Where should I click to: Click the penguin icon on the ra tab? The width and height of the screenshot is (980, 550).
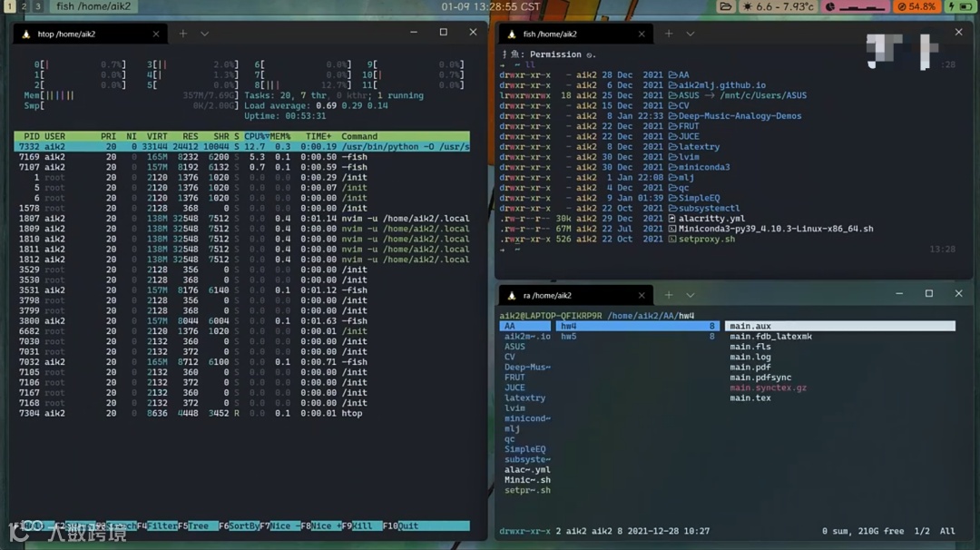click(x=511, y=296)
